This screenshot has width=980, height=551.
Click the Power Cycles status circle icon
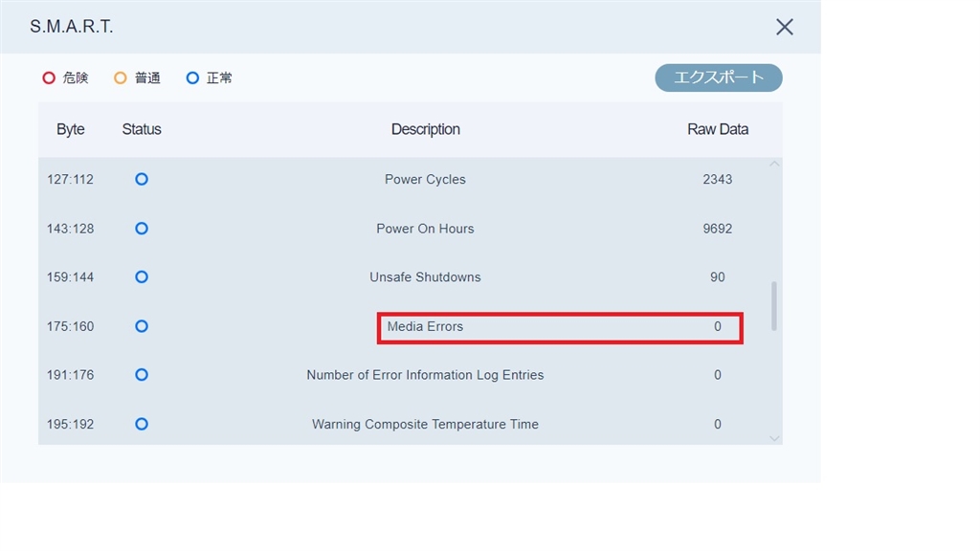click(x=142, y=179)
